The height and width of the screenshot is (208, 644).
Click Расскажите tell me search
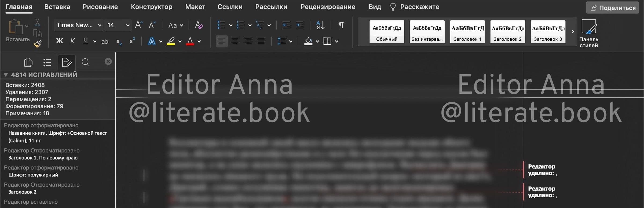(x=415, y=7)
